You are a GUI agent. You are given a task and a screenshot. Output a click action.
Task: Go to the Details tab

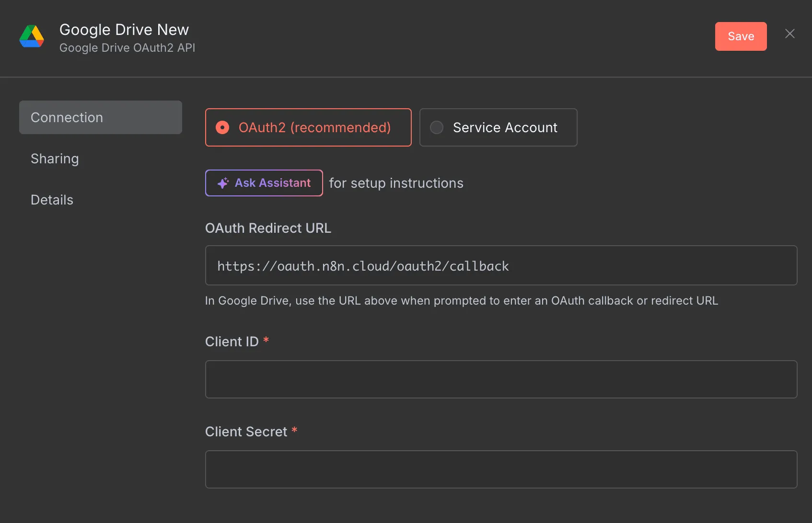pos(52,200)
